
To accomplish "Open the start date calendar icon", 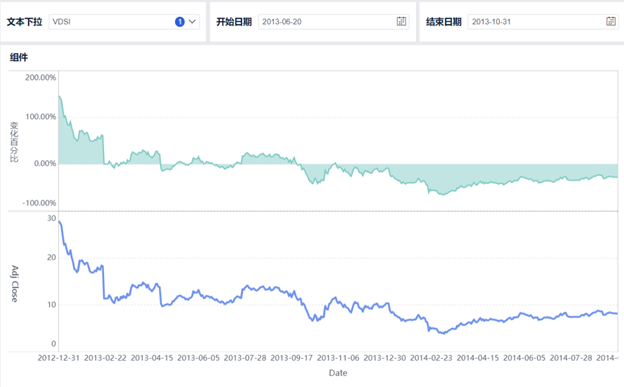I will 401,22.
